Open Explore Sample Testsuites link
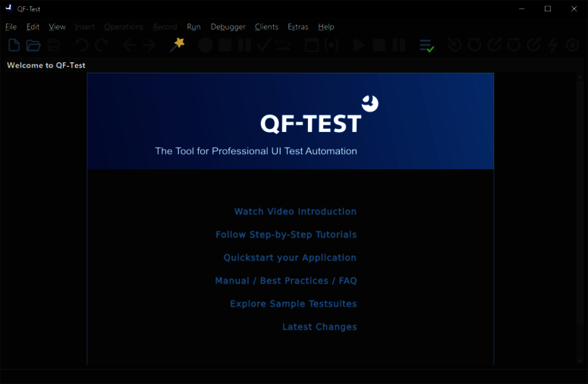Screen dimensions: 588x384 pyautogui.click(x=293, y=304)
